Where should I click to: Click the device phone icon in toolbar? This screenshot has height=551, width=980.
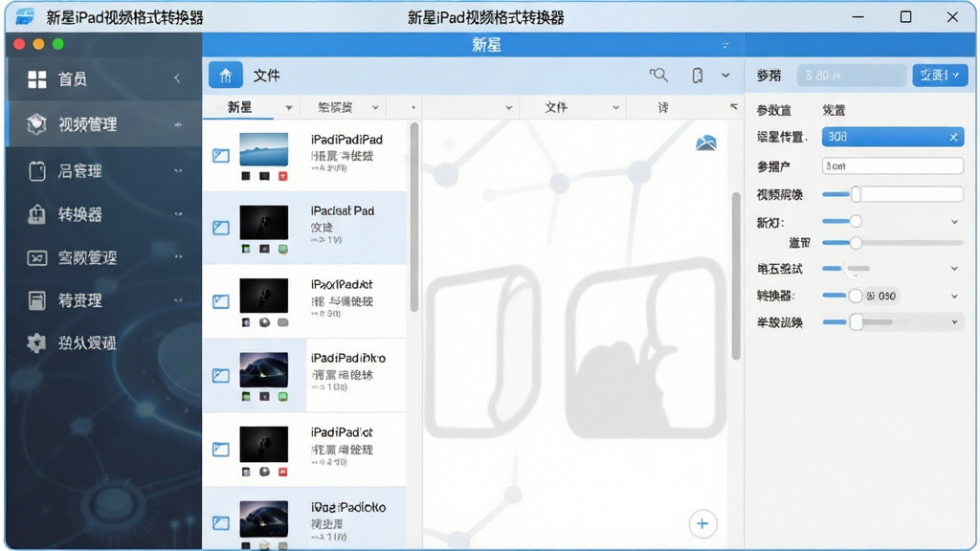click(698, 75)
